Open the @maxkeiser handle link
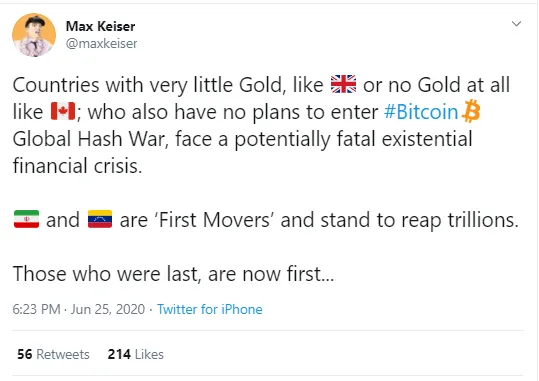This screenshot has width=539, height=381. [x=101, y=44]
